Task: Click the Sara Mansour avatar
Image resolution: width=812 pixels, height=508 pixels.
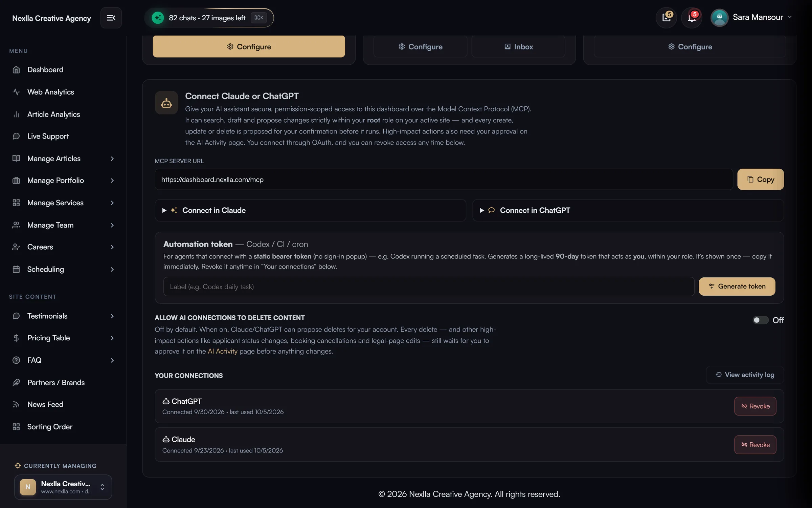Action: click(x=719, y=17)
